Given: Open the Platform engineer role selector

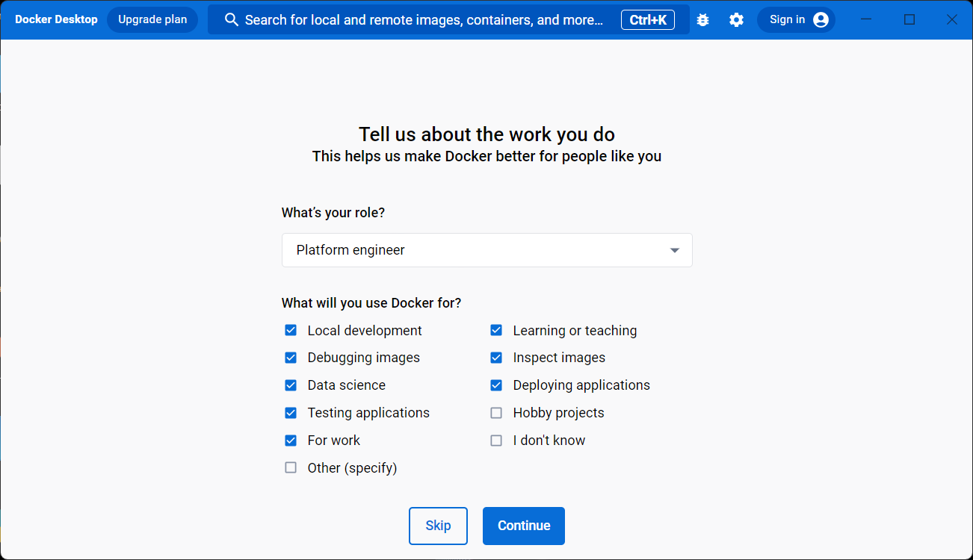Looking at the screenshot, I should [478, 250].
